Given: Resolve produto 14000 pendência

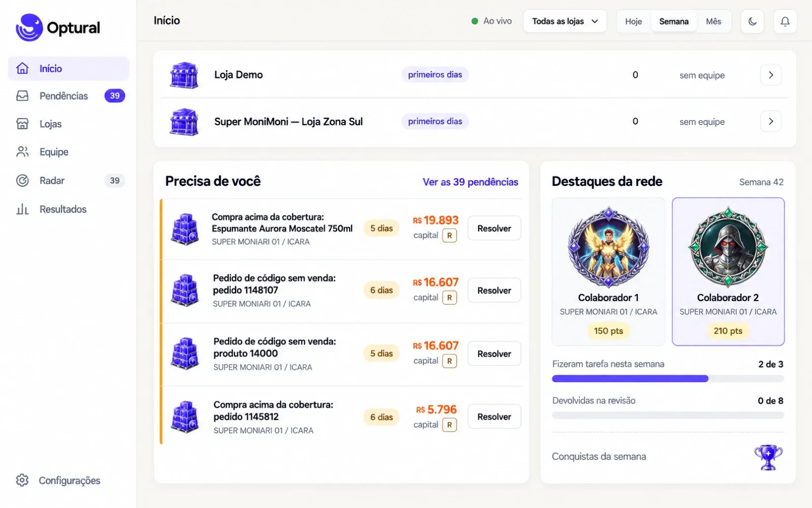Looking at the screenshot, I should point(494,354).
